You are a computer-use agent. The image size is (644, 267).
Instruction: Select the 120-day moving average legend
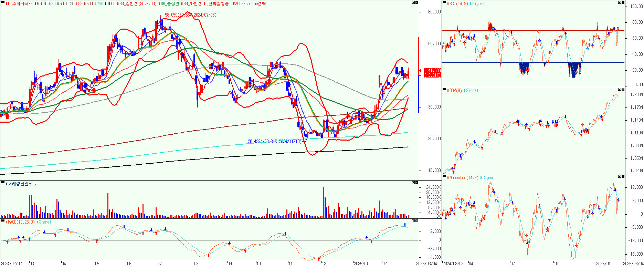click(x=70, y=4)
